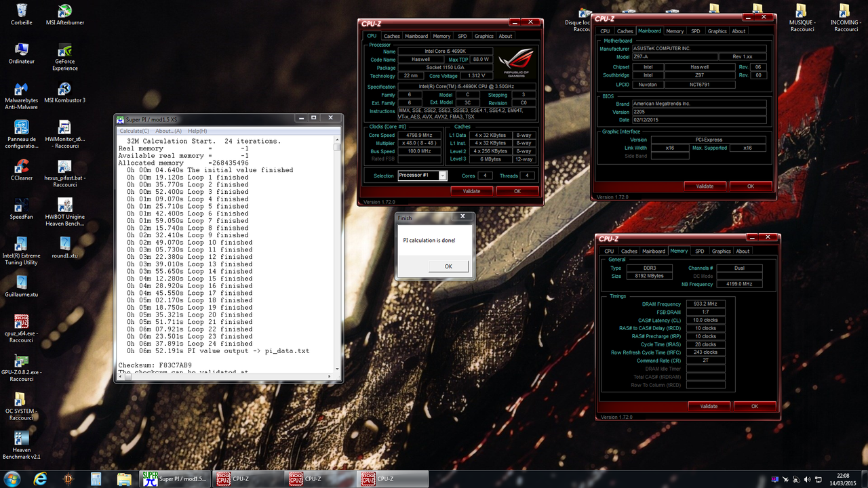Switch to Caches tab in CPU window
This screenshot has width=868, height=488.
tap(391, 36)
